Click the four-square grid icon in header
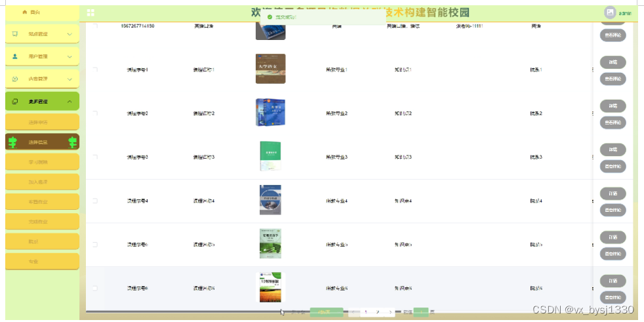This screenshot has height=322, width=644. pos(91,12)
